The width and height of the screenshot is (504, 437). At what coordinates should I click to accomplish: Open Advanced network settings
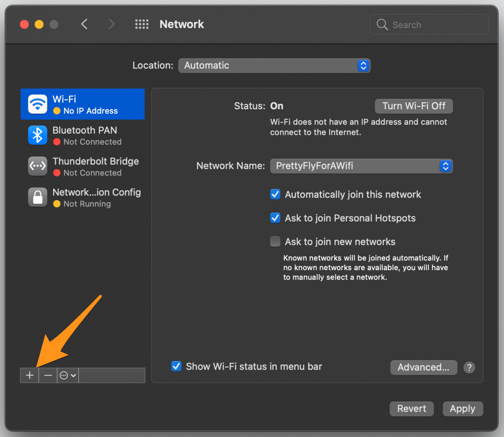(423, 367)
